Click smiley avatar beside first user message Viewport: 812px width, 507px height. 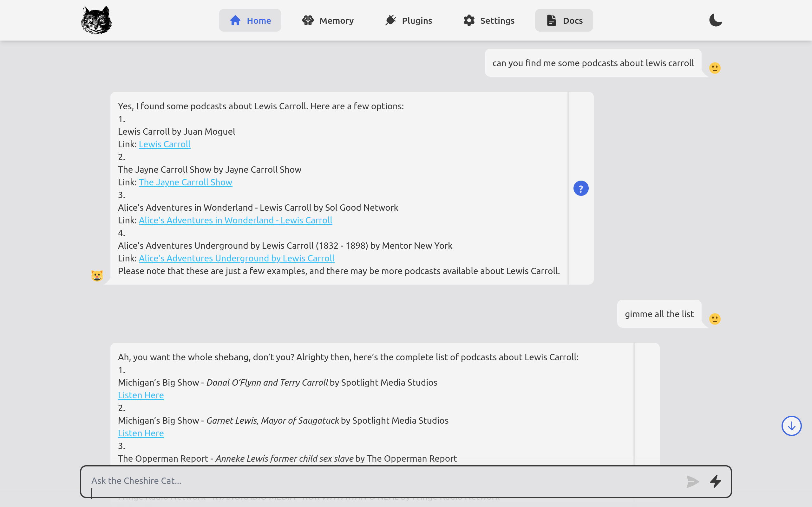click(x=715, y=68)
